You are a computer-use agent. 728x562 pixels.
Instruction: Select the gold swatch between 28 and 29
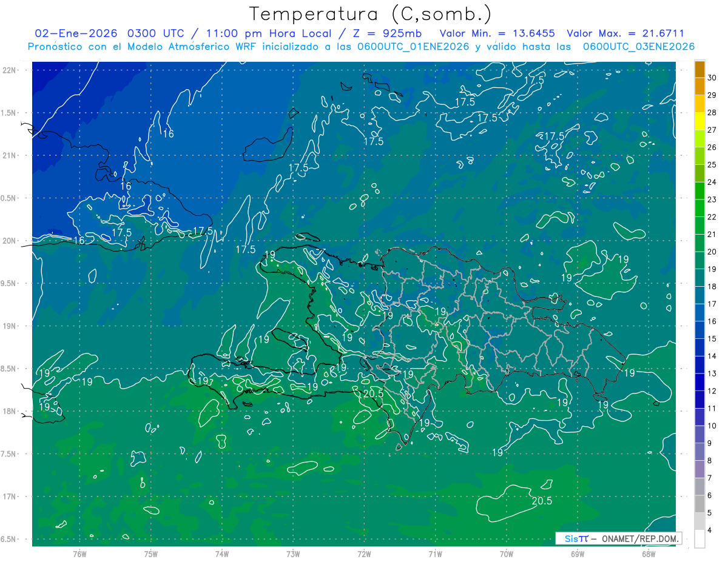(699, 104)
